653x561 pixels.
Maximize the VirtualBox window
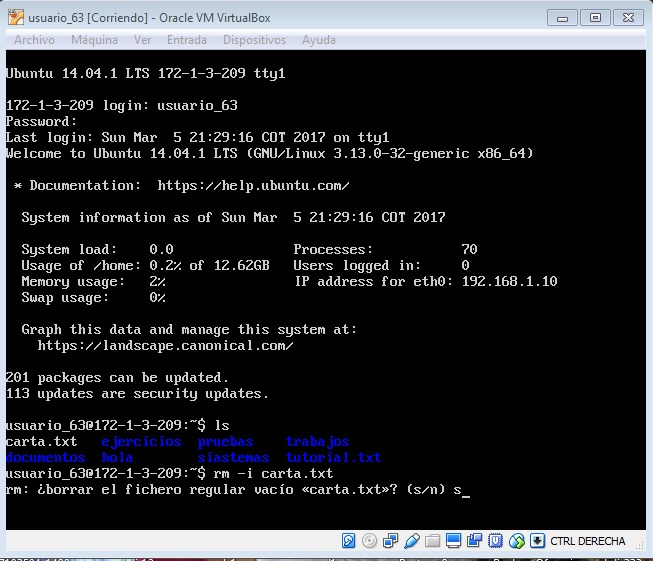click(595, 18)
